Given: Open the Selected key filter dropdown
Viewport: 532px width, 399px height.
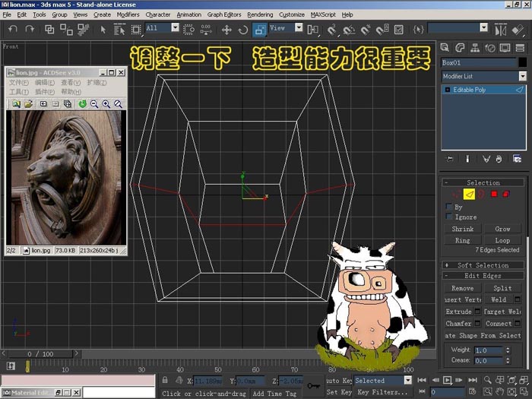Looking at the screenshot, I should point(408,380).
